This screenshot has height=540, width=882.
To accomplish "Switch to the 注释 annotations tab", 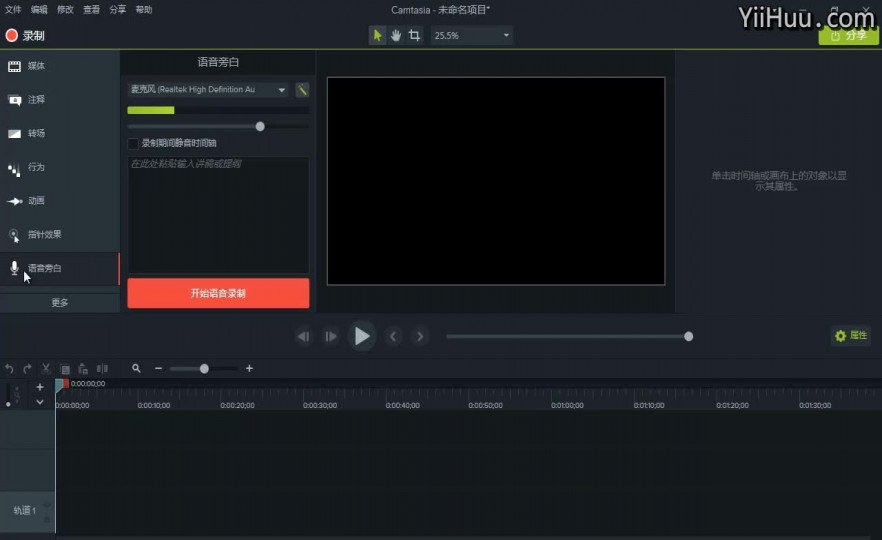I will 60,100.
